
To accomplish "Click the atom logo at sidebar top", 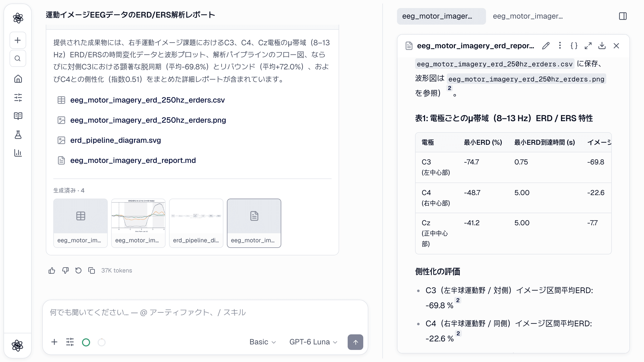I will point(18,18).
